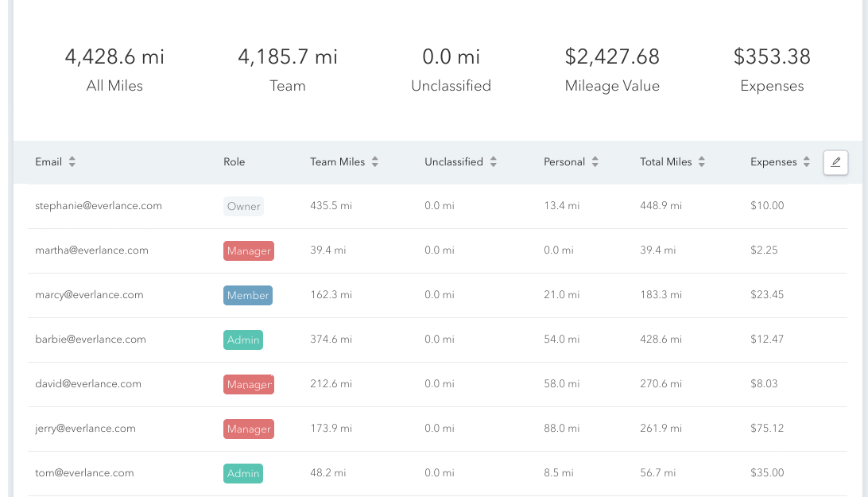Click jerry@everlance.com email
The width and height of the screenshot is (868, 497).
85,429
